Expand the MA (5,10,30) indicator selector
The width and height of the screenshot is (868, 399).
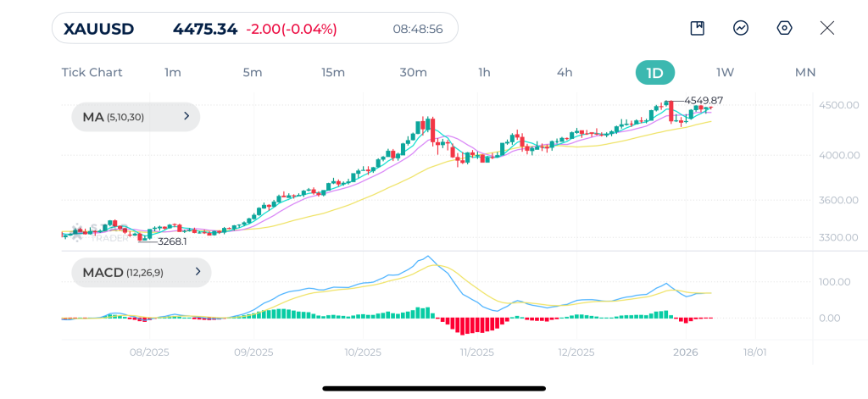coord(136,116)
